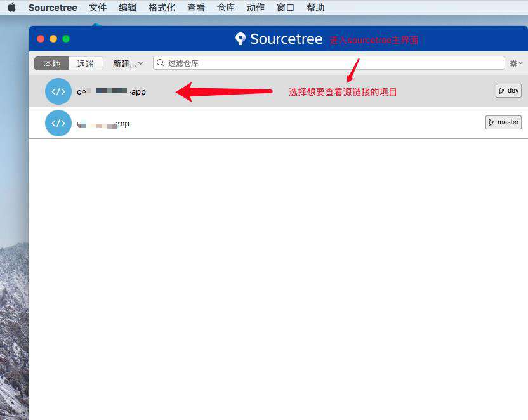This screenshot has height=420, width=528.
Task: Open the Apple menu
Action: coord(12,8)
